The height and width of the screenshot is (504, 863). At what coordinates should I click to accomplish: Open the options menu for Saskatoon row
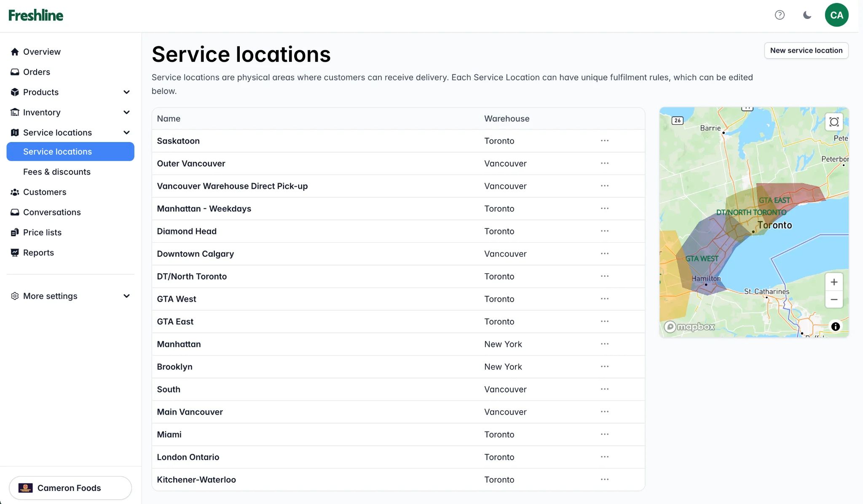pos(605,141)
